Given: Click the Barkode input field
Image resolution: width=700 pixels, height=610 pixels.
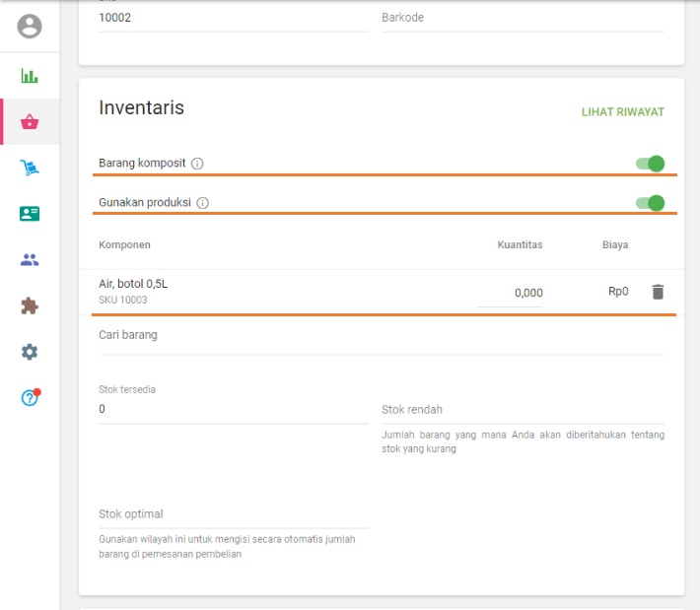Looking at the screenshot, I should pyautogui.click(x=523, y=18).
